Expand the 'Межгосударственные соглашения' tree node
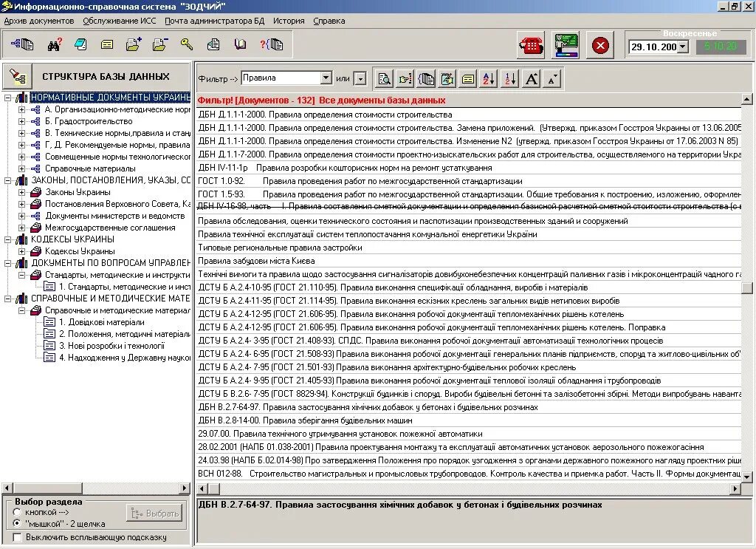 [x=21, y=228]
